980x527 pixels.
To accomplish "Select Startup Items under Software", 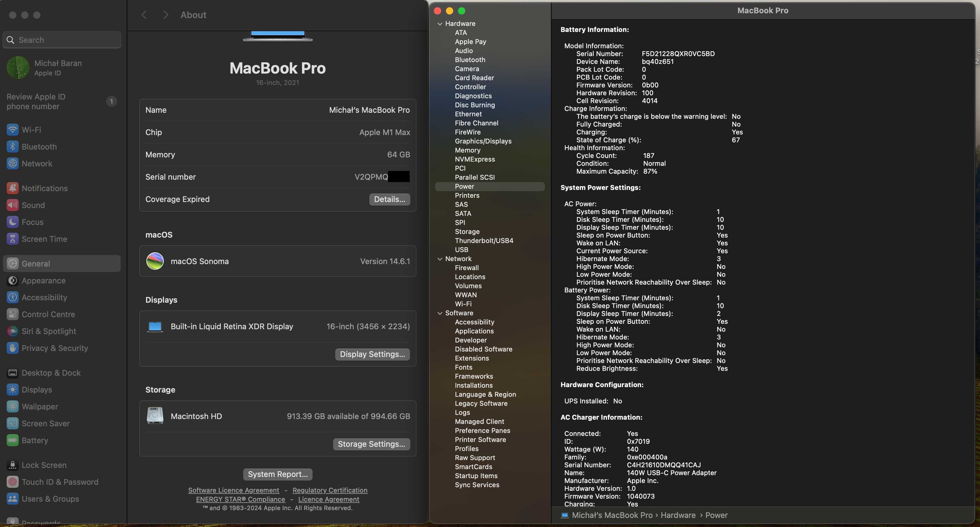I will point(476,476).
